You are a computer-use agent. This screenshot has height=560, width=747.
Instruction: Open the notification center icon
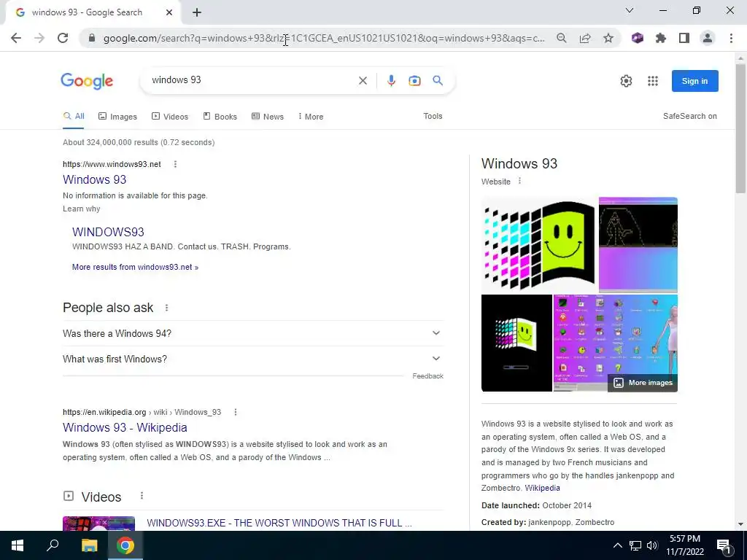(724, 546)
